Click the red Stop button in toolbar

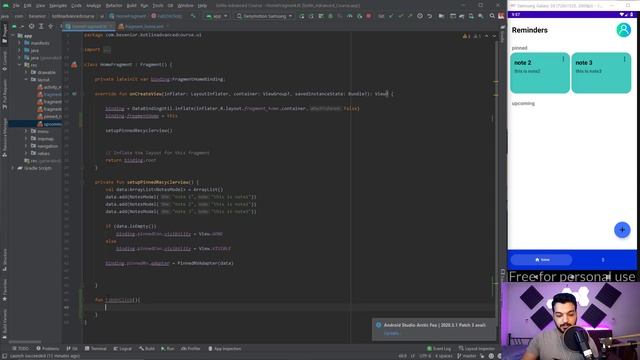click(x=369, y=16)
